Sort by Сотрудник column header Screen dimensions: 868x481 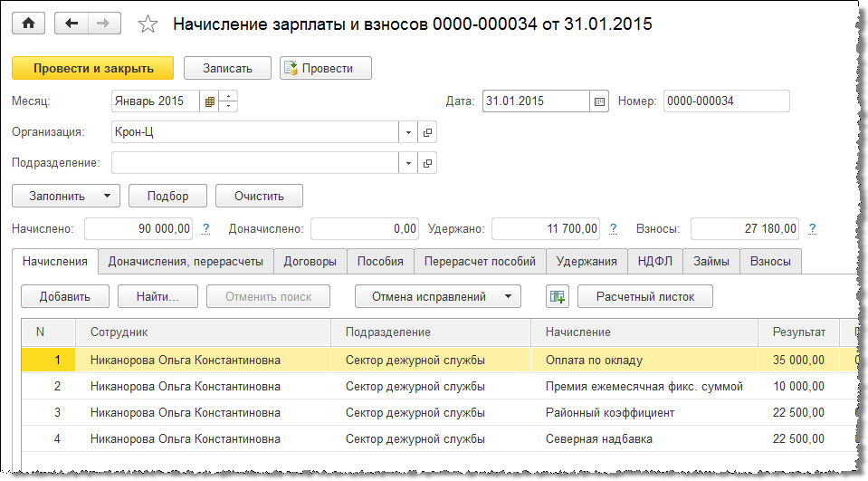[x=203, y=332]
